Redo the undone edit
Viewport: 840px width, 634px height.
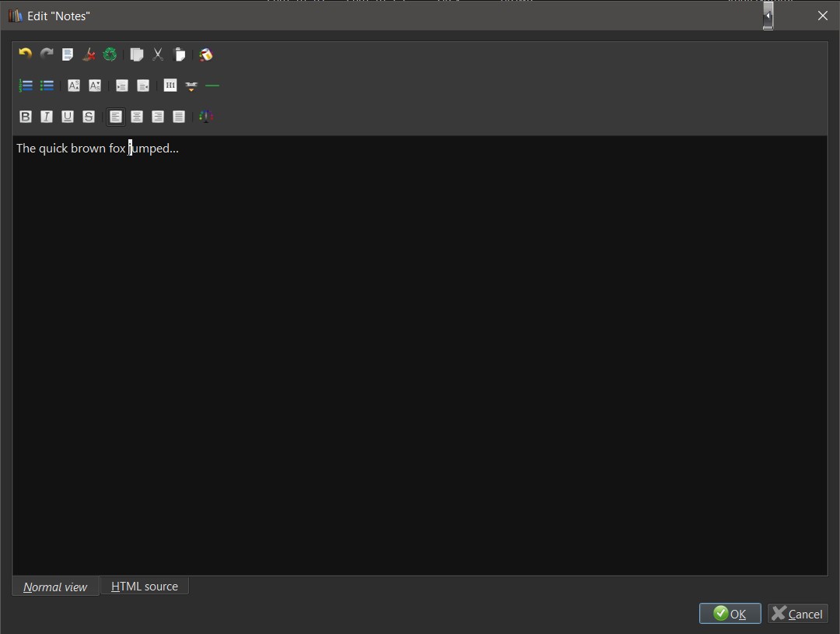(47, 54)
